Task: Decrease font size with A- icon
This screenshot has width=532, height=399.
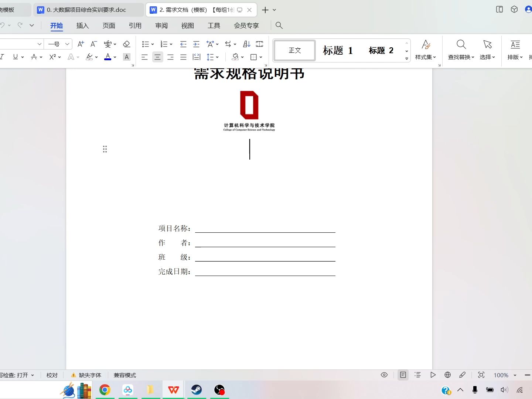Action: pos(94,44)
